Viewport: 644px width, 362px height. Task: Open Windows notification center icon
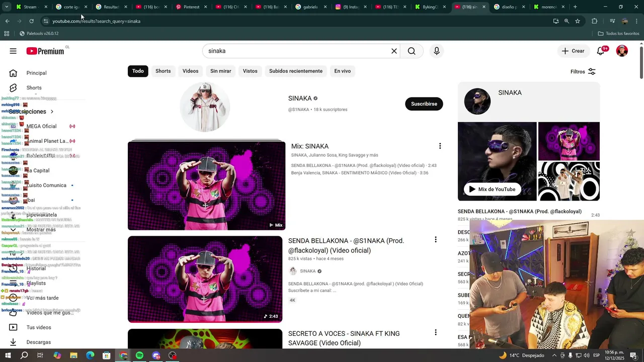point(633,355)
